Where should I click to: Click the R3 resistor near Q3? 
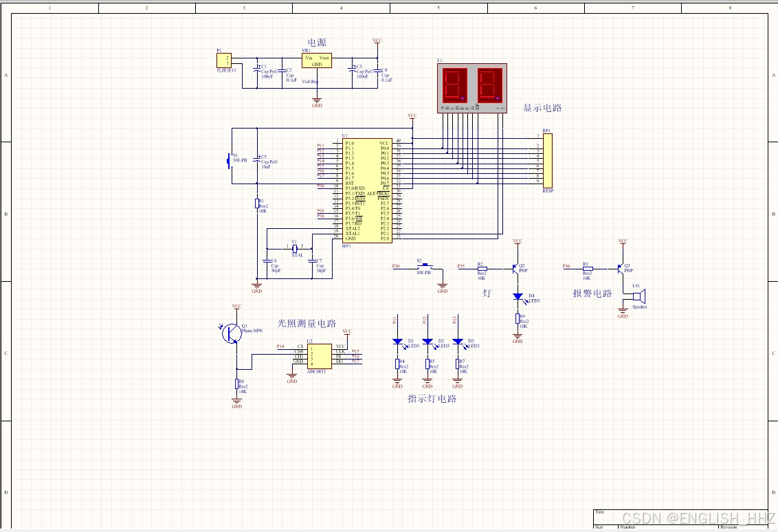tap(588, 269)
